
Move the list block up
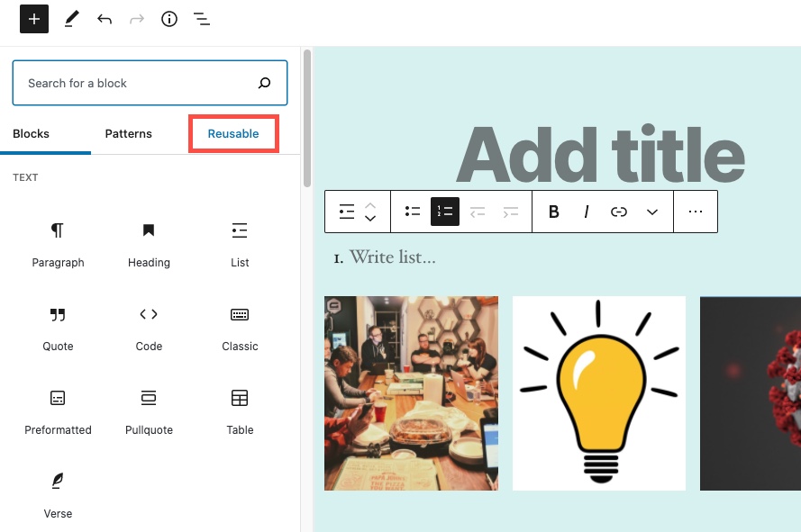tap(370, 205)
